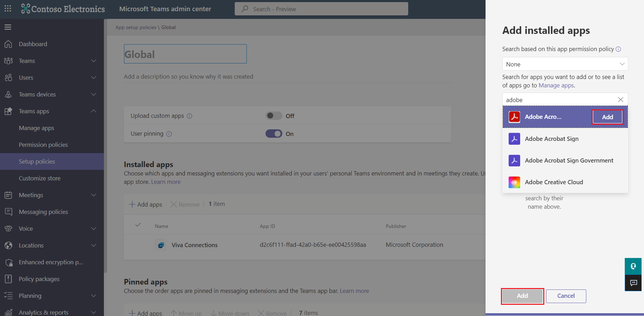
Task: Open the help headset icon
Action: (633, 266)
